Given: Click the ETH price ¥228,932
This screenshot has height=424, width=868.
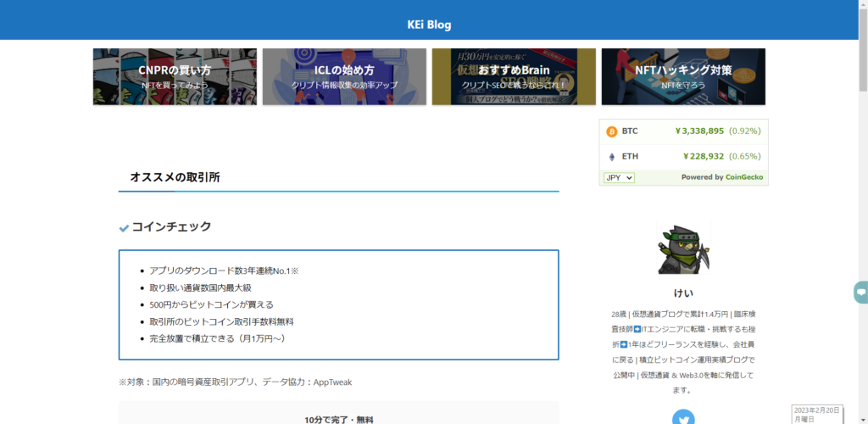Looking at the screenshot, I should 703,157.
